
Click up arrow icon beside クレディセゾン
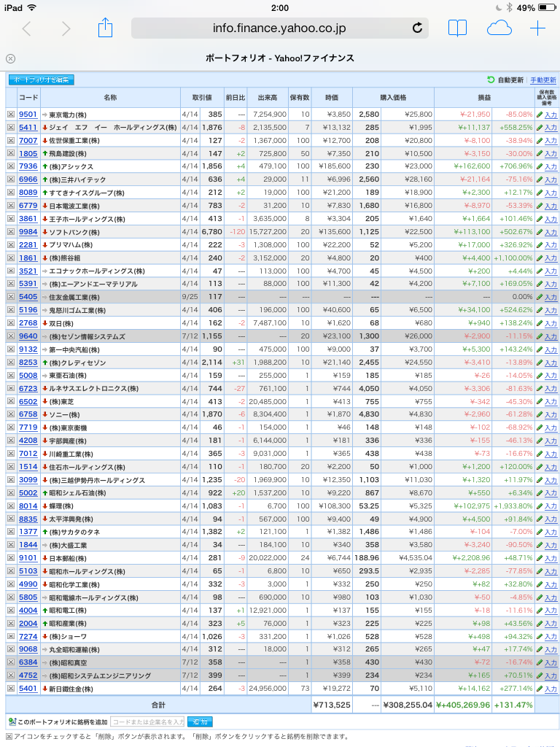pos(44,363)
